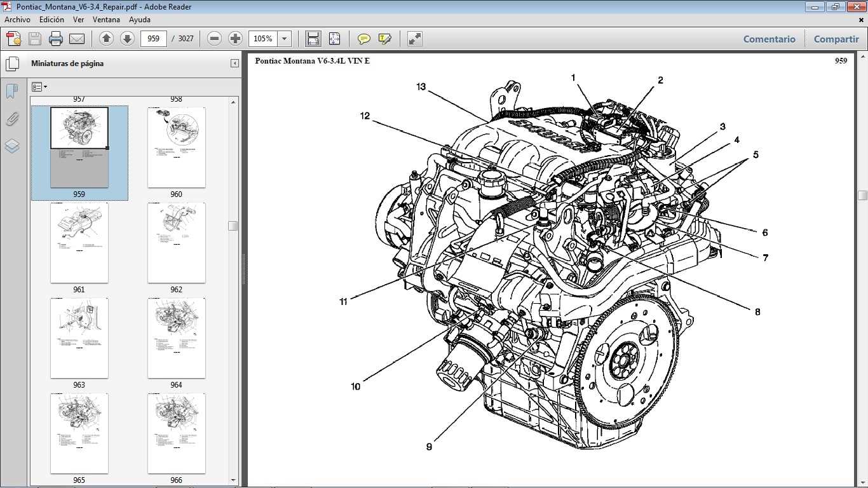The width and height of the screenshot is (868, 488).
Task: Click the create PDF online icon
Action: click(14, 39)
